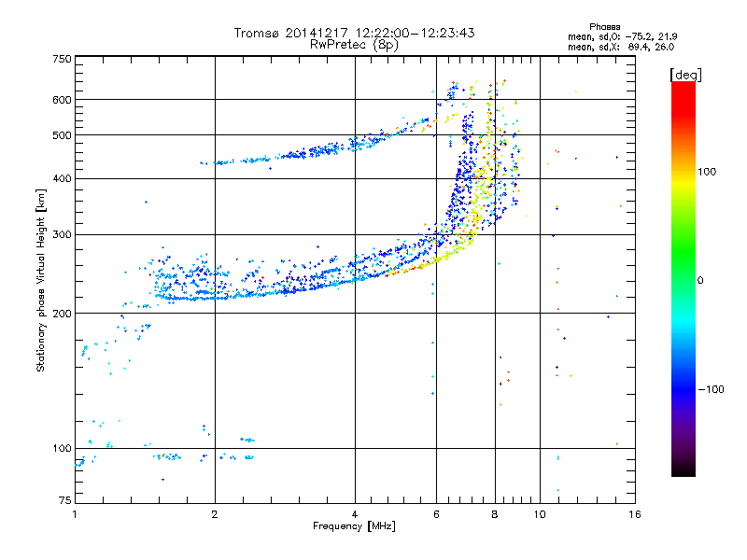This screenshot has height=560, width=747.
Task: Click the y-axis tick label "600"
Action: pos(62,100)
